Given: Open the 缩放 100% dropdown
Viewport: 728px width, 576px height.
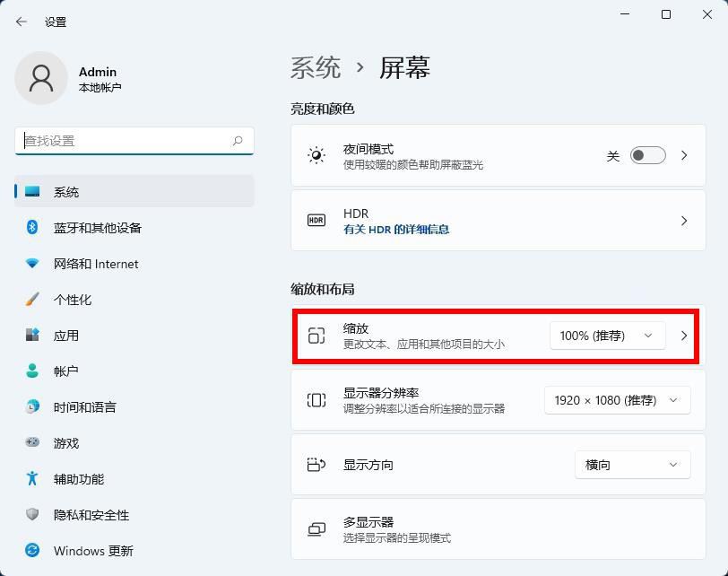Looking at the screenshot, I should pyautogui.click(x=607, y=336).
